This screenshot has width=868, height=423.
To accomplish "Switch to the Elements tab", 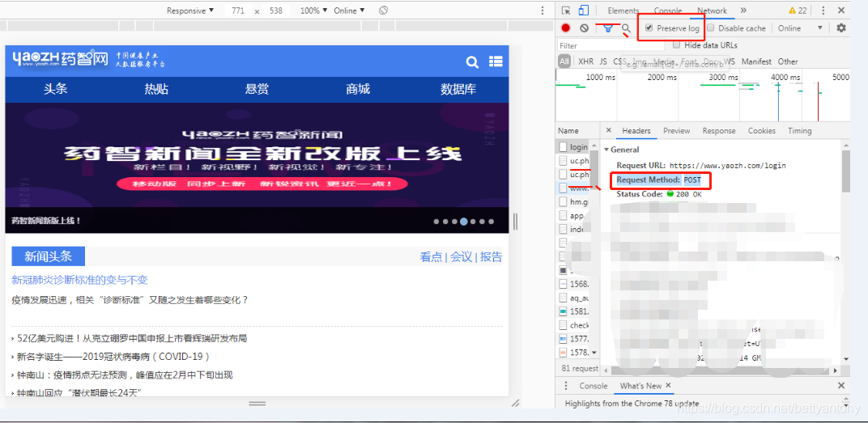I will tap(623, 11).
